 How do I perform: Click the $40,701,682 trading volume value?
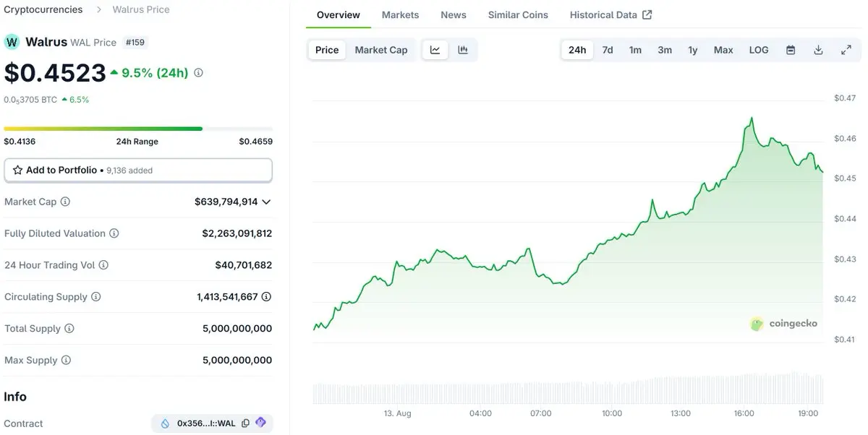click(x=244, y=265)
